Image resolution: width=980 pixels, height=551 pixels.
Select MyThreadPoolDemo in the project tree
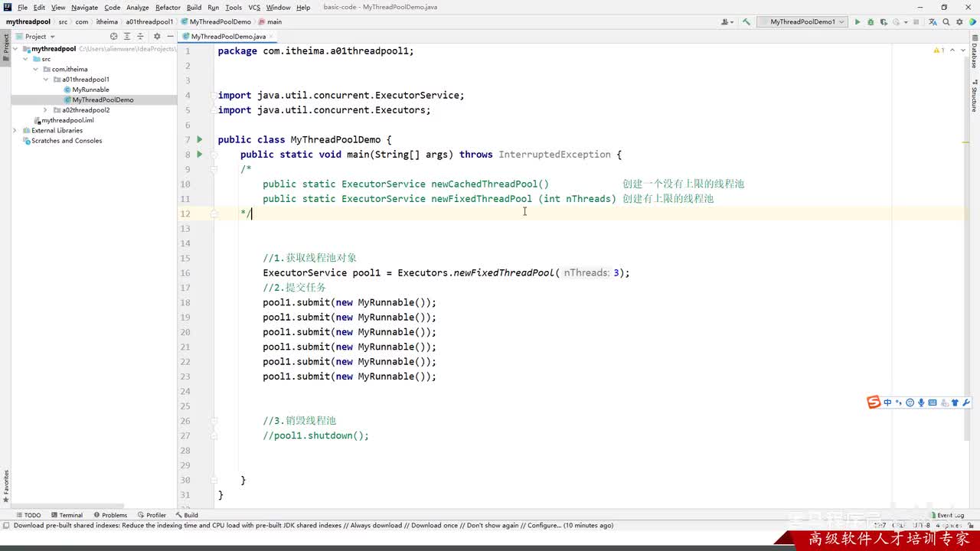(103, 99)
